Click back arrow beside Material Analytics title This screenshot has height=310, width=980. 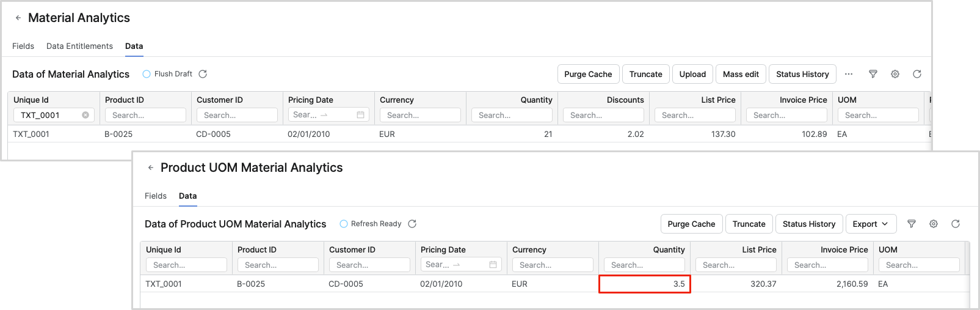tap(18, 18)
